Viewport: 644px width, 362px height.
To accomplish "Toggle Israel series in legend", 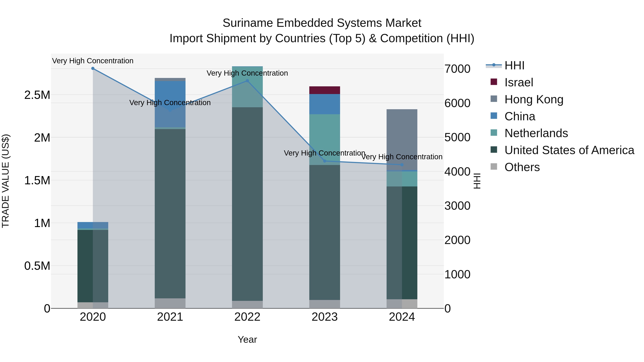I will [512, 82].
